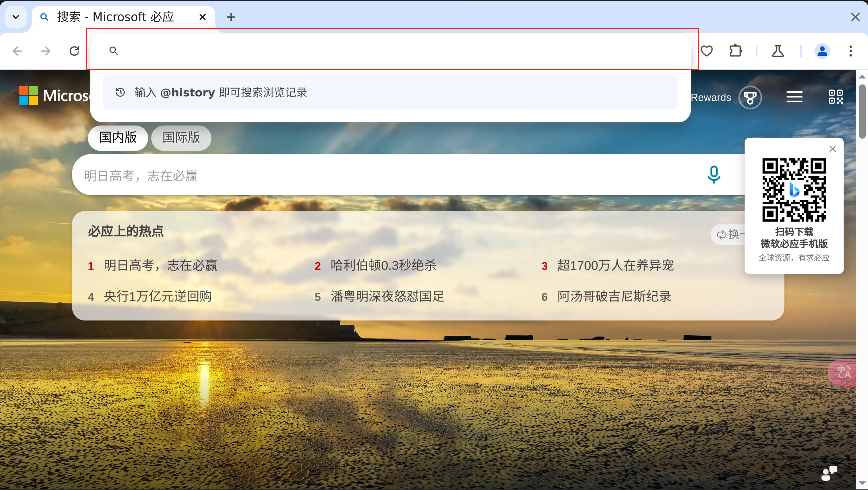Click the Rewards medal icon

[750, 97]
